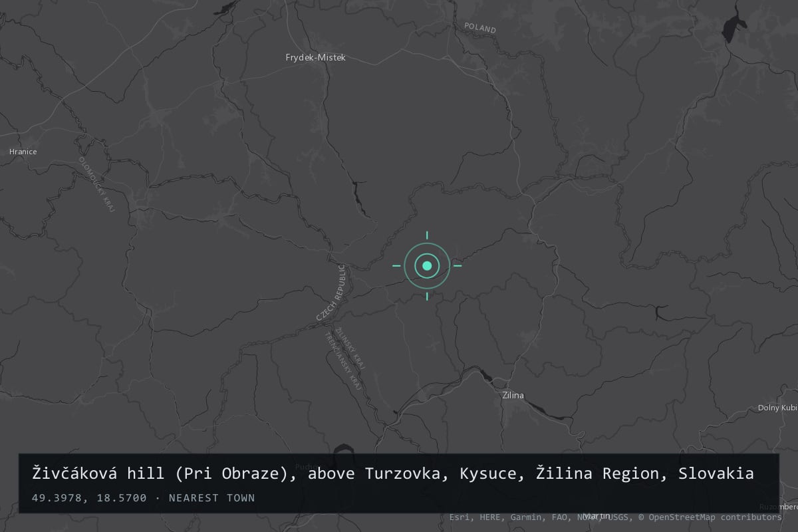Screen dimensions: 798x532
Task: Select the Živčáková hill location title
Action: click(393, 473)
